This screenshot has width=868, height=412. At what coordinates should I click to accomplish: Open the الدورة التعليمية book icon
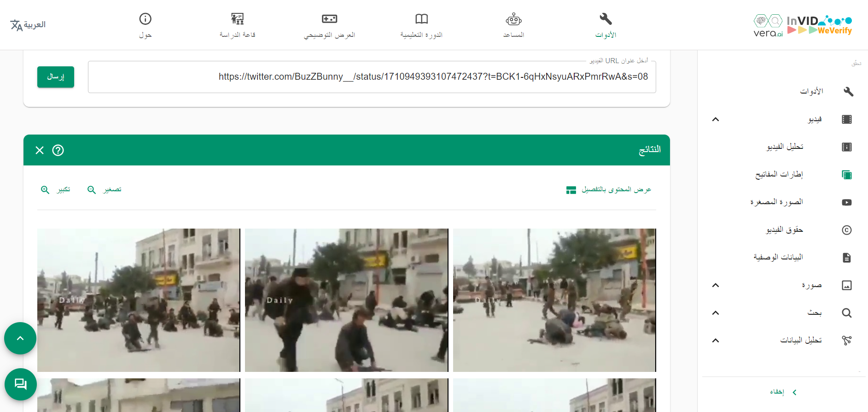point(421,19)
